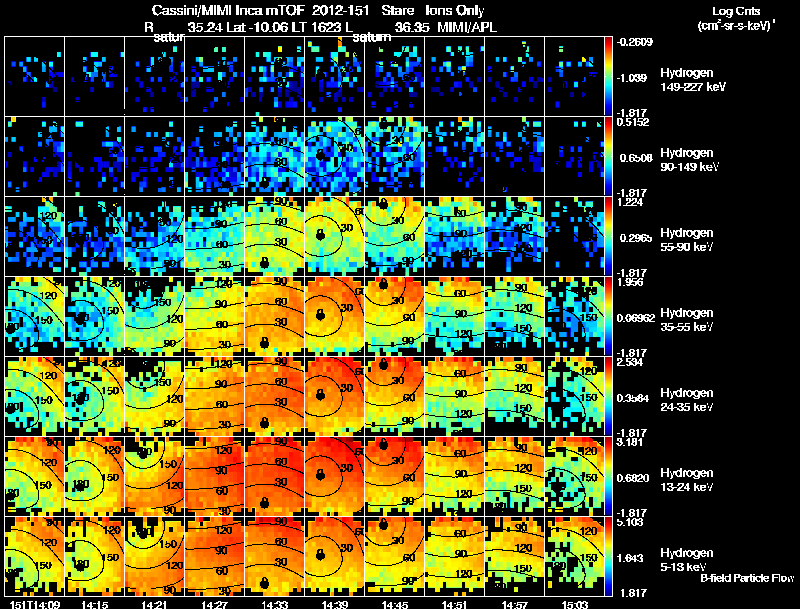800x609 pixels.
Task: Click the color bar beside Hydrogen 35-55 keV
Action: (x=608, y=317)
